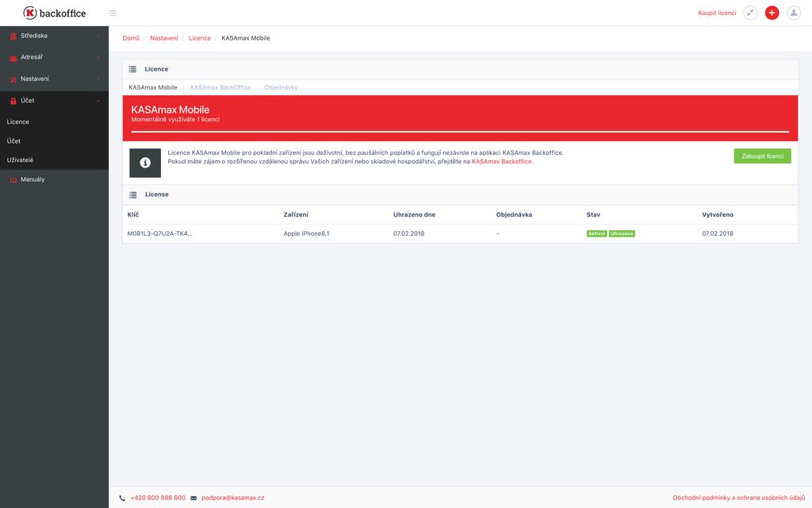Go to the Nastavení breadcrumb link
812x508 pixels.
pos(164,38)
